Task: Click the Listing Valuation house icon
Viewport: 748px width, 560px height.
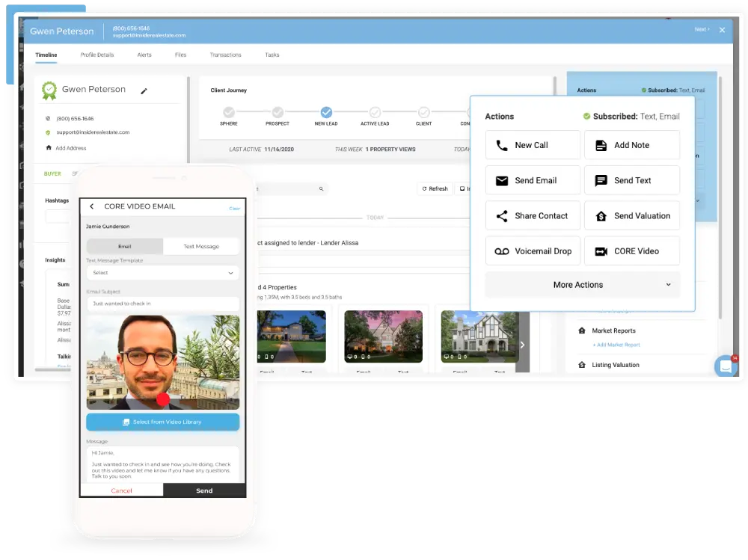Action: [581, 365]
